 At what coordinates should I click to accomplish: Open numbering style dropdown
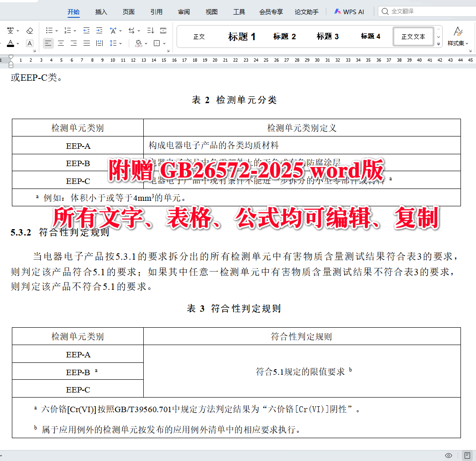75,31
